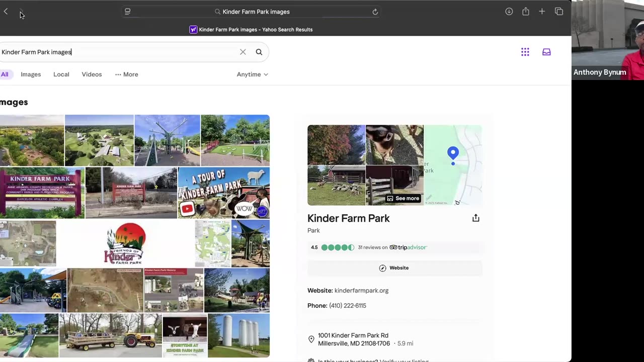The width and height of the screenshot is (644, 362).
Task: Open the Kinder Farm Park History image
Action: [174, 290]
